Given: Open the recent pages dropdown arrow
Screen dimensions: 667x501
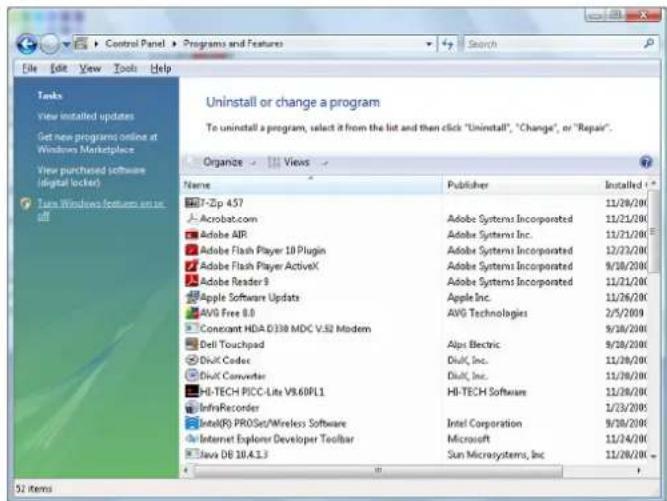Looking at the screenshot, I should (66, 44).
